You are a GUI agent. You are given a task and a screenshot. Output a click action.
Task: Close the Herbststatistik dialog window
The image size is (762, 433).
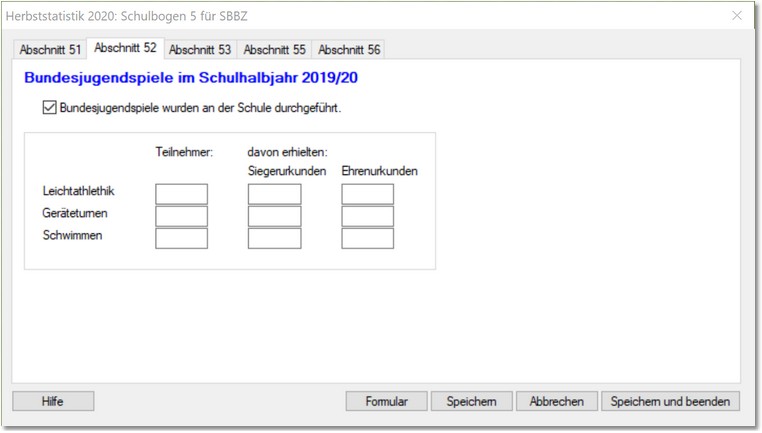[x=737, y=16]
